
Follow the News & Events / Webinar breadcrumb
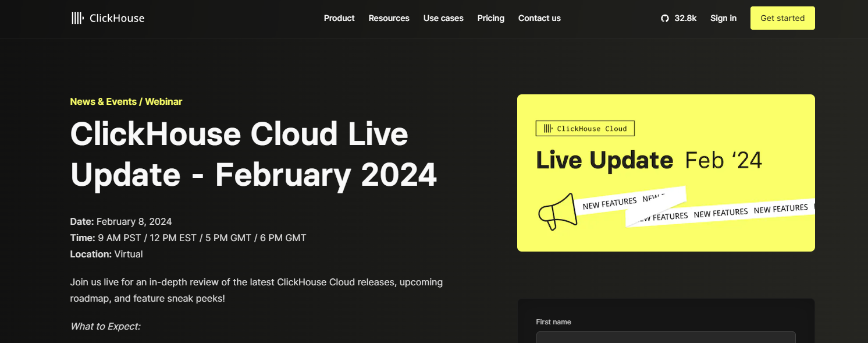pos(126,101)
